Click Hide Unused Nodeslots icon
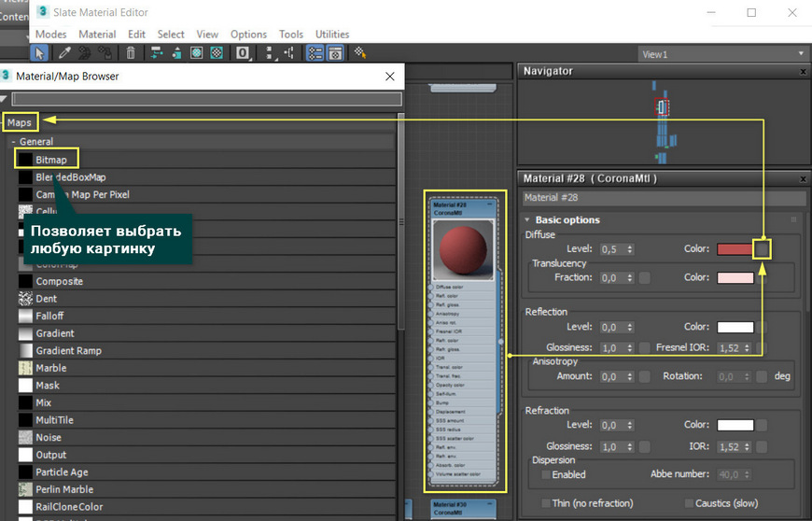The image size is (812, 521). pyautogui.click(x=176, y=53)
